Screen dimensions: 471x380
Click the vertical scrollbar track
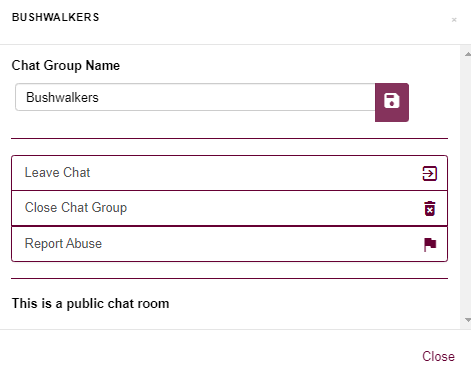[x=466, y=187]
